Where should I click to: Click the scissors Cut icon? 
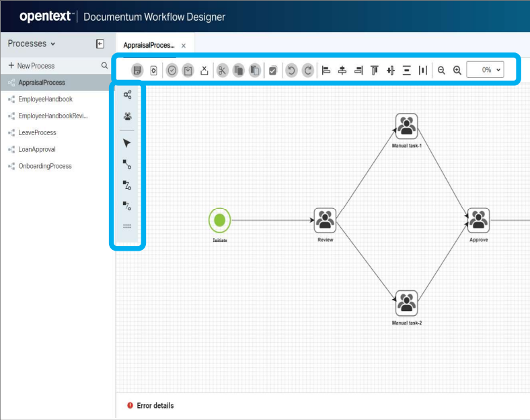[x=222, y=70]
